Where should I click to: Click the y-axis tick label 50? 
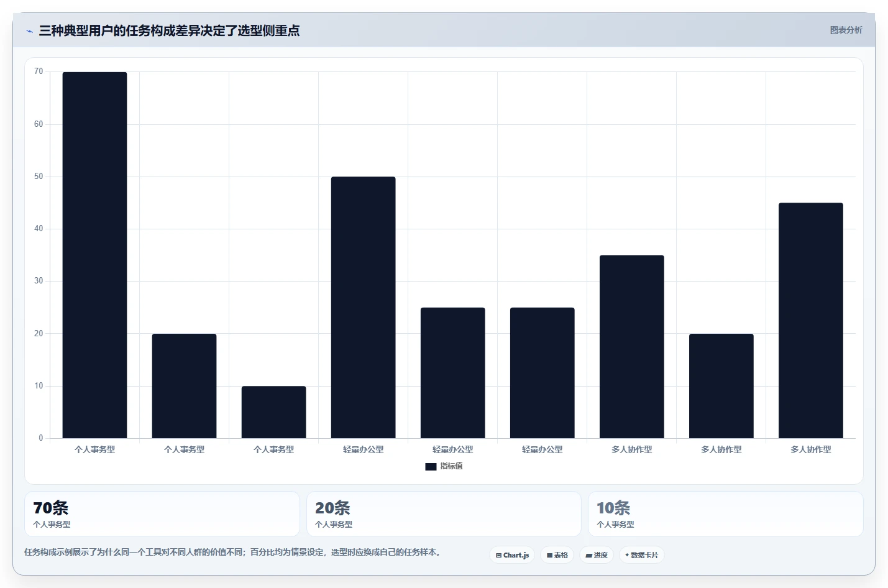39,177
